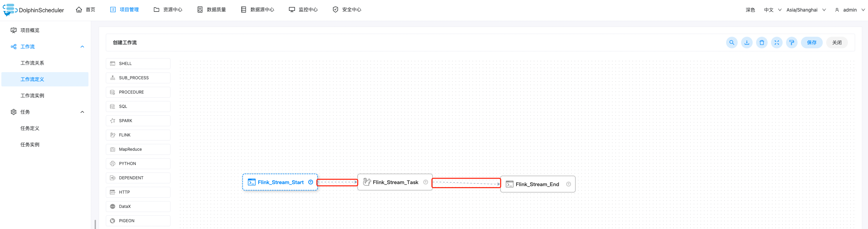Viewport: 868px width, 229px height.
Task: Open 工作流关系 workflow relation
Action: 45,63
